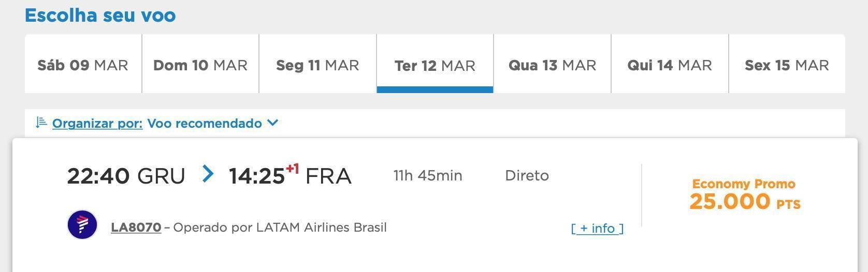Click the sort lines icon beside Organizar por
This screenshot has width=868, height=272.
pos(41,123)
